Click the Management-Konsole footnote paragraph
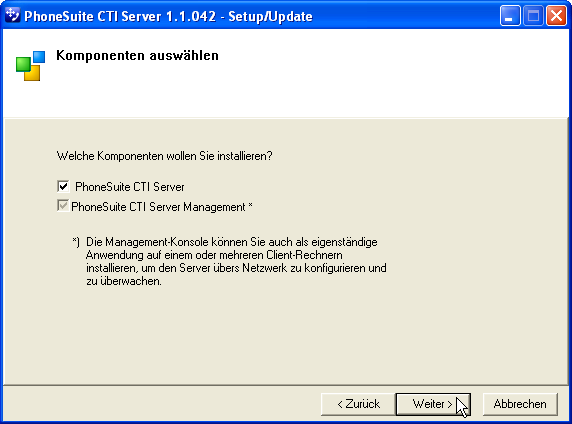 pos(236,262)
